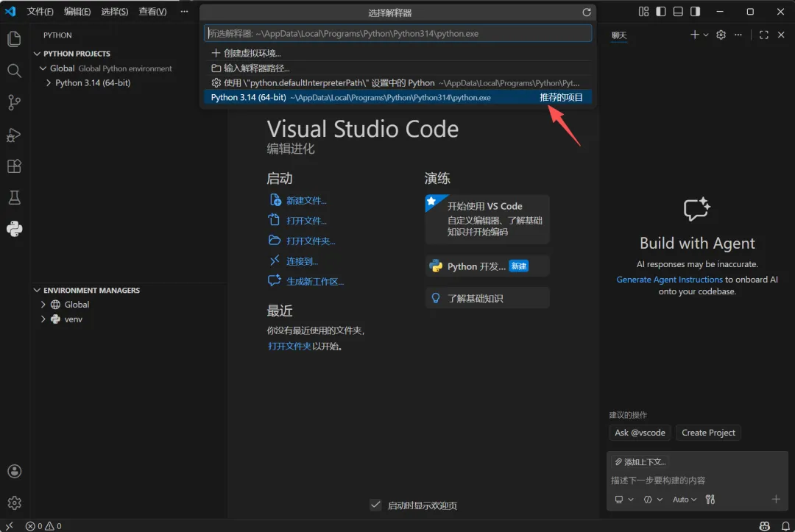
Task: Start a new chat with plus icon
Action: click(x=695, y=35)
